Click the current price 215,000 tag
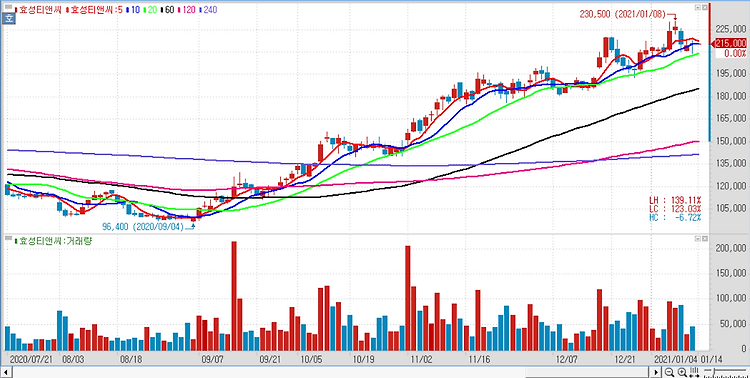The image size is (750, 378). [730, 44]
